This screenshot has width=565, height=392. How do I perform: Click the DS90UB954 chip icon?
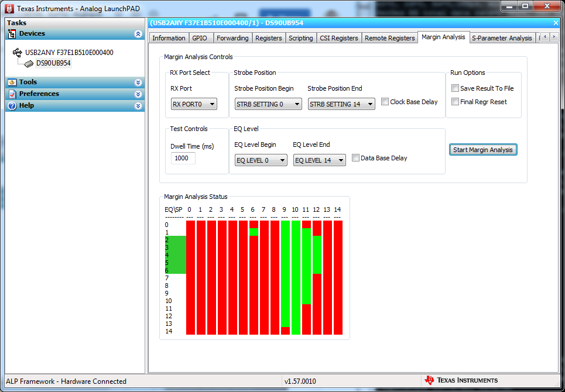(29, 64)
